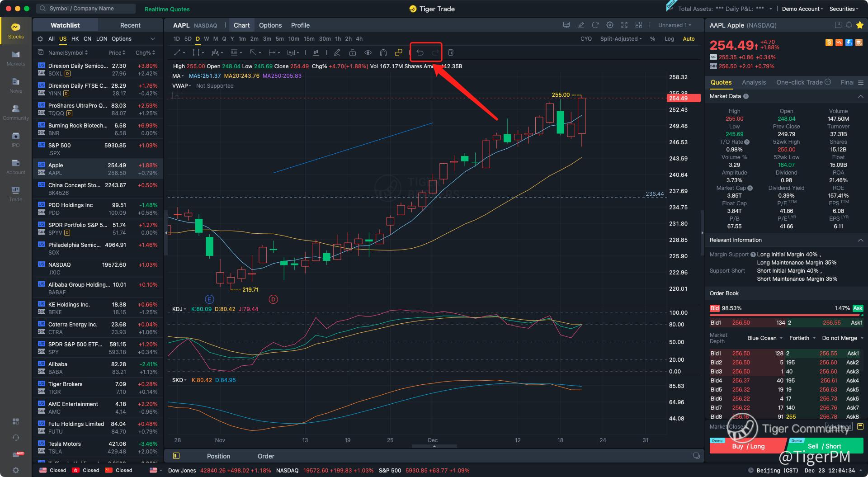Toggle the CYQ chip distribution overlay
The width and height of the screenshot is (868, 477).
click(586, 39)
